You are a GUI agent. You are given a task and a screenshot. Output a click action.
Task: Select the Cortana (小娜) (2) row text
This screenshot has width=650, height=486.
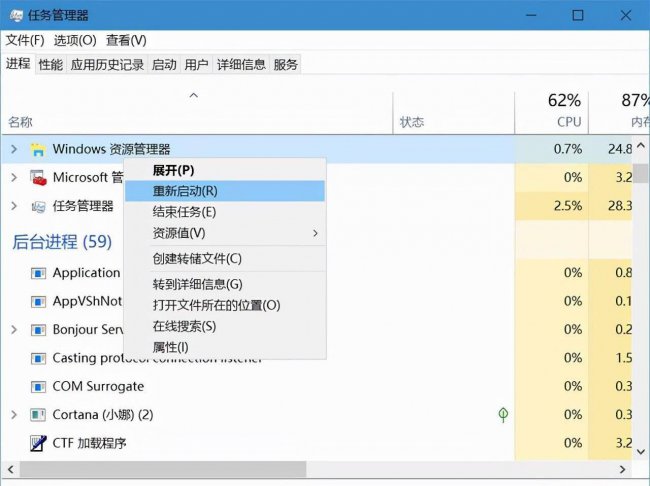pos(103,415)
